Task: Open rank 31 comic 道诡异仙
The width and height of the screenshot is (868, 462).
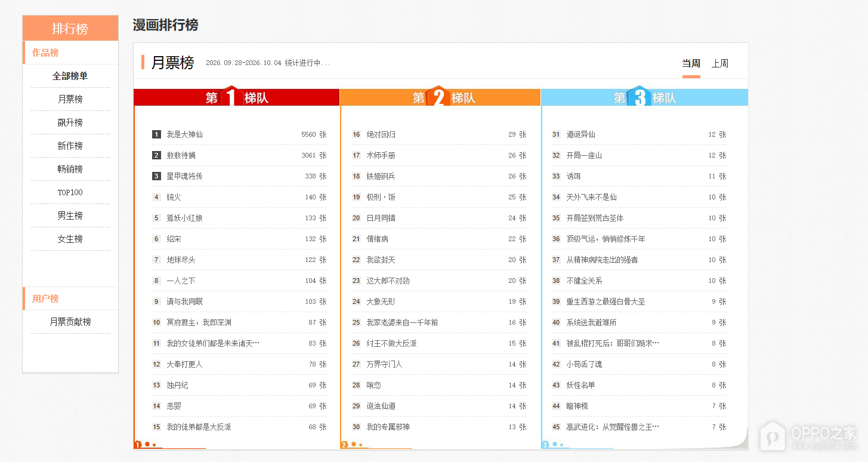Action: 581,134
